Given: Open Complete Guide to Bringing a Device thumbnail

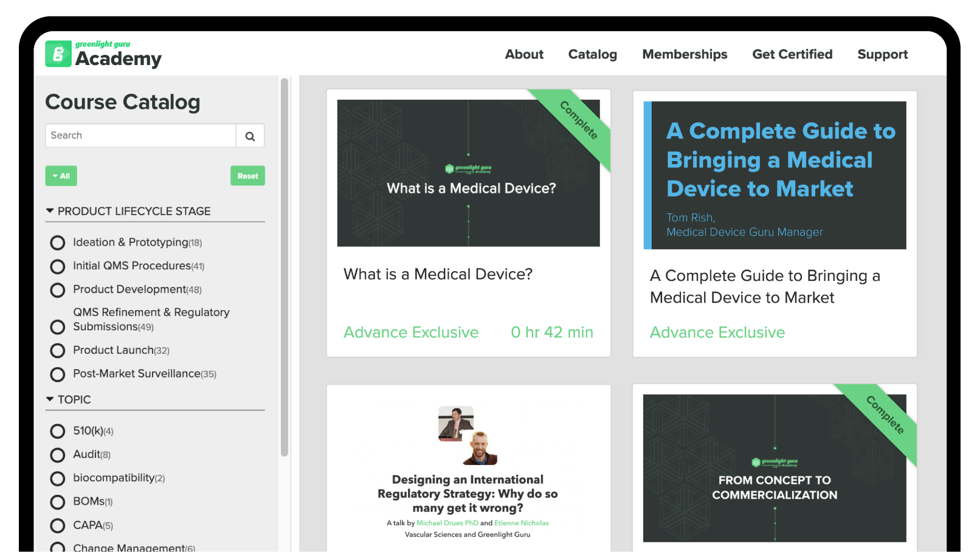Looking at the screenshot, I should tap(775, 175).
